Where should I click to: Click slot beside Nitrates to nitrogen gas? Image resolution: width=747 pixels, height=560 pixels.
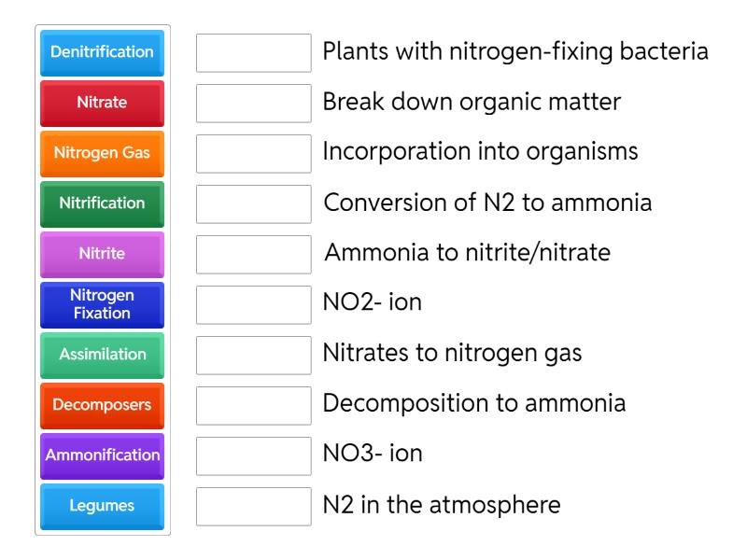click(254, 356)
